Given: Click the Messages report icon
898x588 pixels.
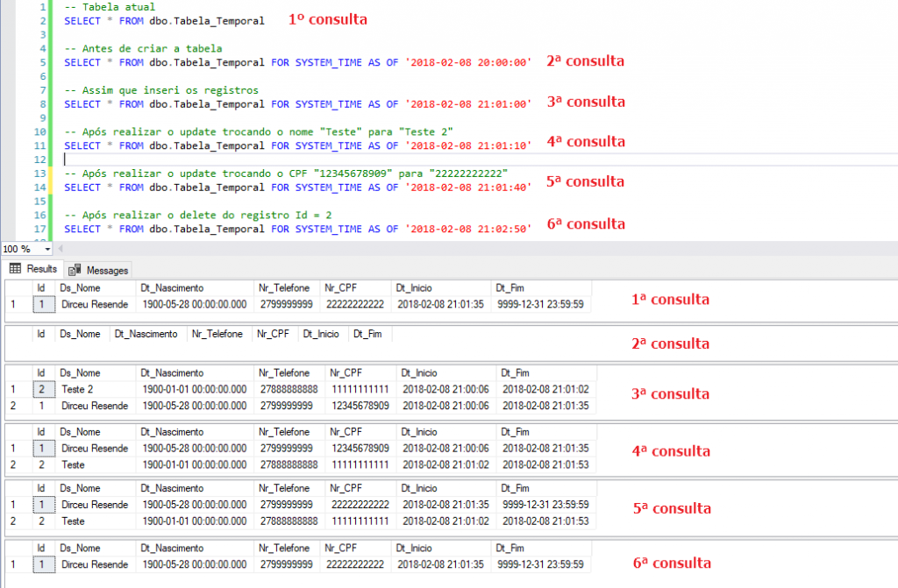Looking at the screenshot, I should pos(74,269).
